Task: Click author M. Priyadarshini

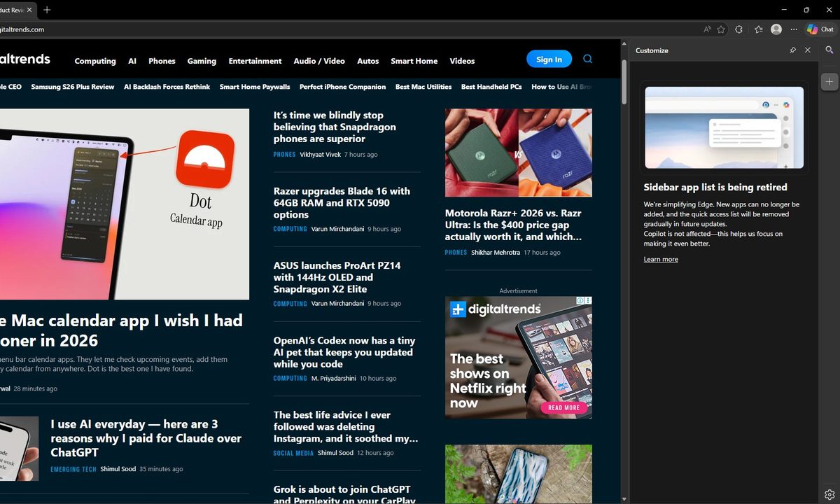Action: click(334, 379)
